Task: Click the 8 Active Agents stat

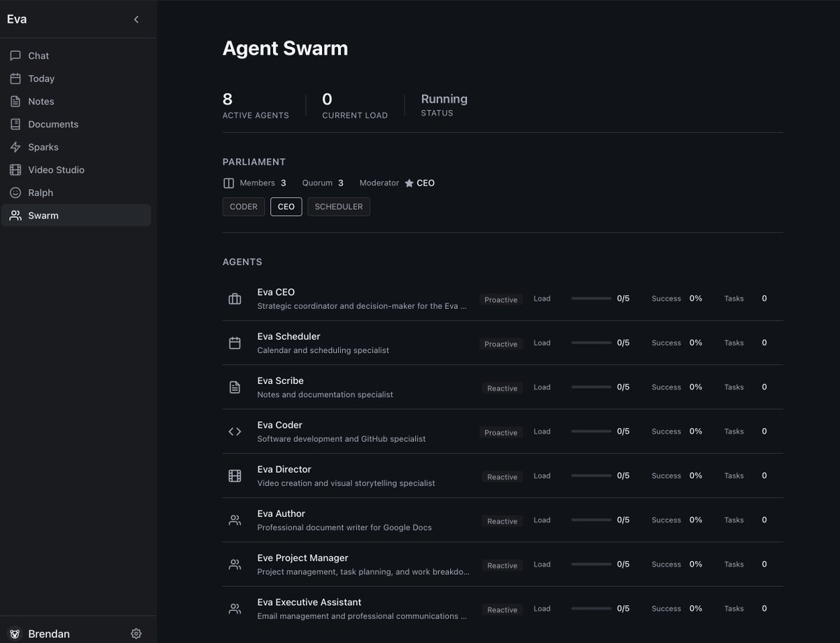Action: (x=255, y=105)
